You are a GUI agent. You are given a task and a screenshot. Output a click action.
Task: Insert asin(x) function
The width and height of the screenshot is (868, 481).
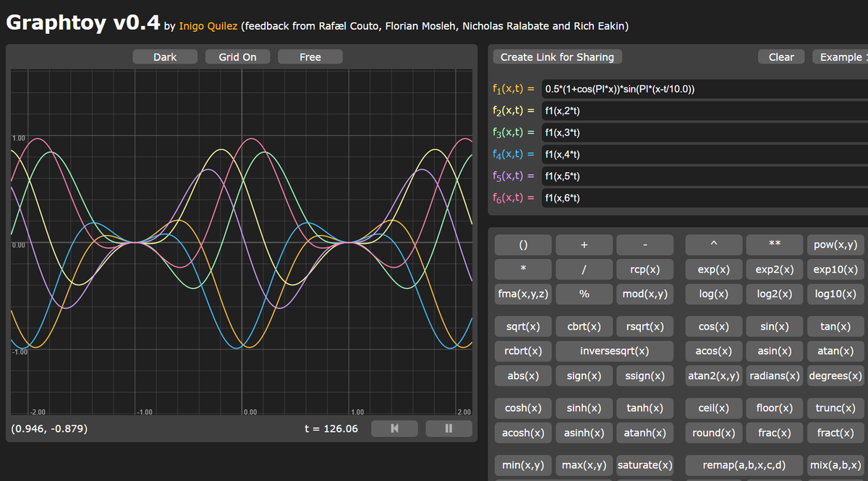(x=775, y=351)
